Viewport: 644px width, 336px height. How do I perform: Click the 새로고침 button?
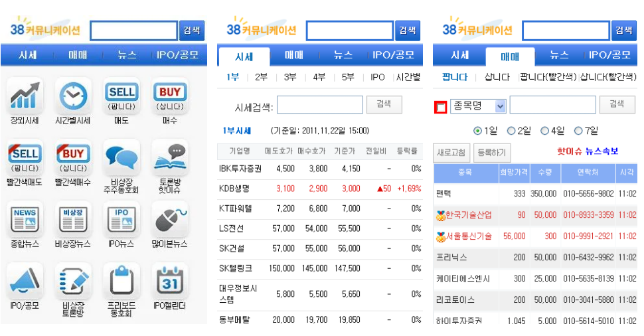[x=451, y=153]
